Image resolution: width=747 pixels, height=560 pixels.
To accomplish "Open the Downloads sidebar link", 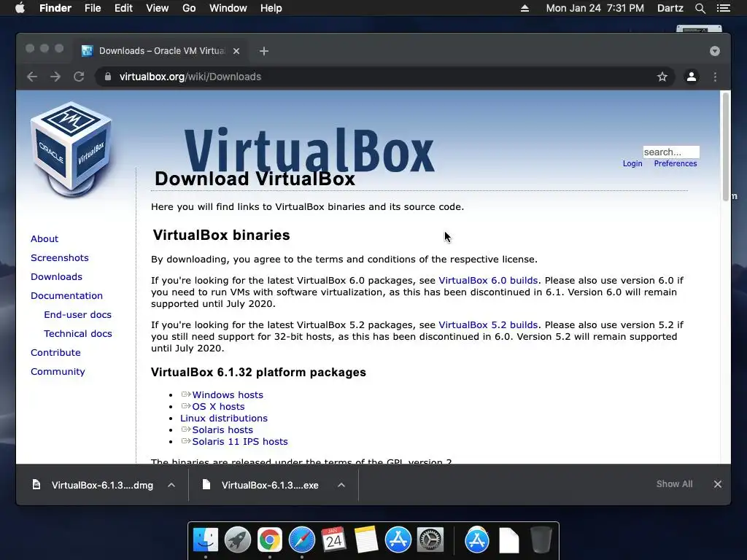I will click(x=56, y=277).
